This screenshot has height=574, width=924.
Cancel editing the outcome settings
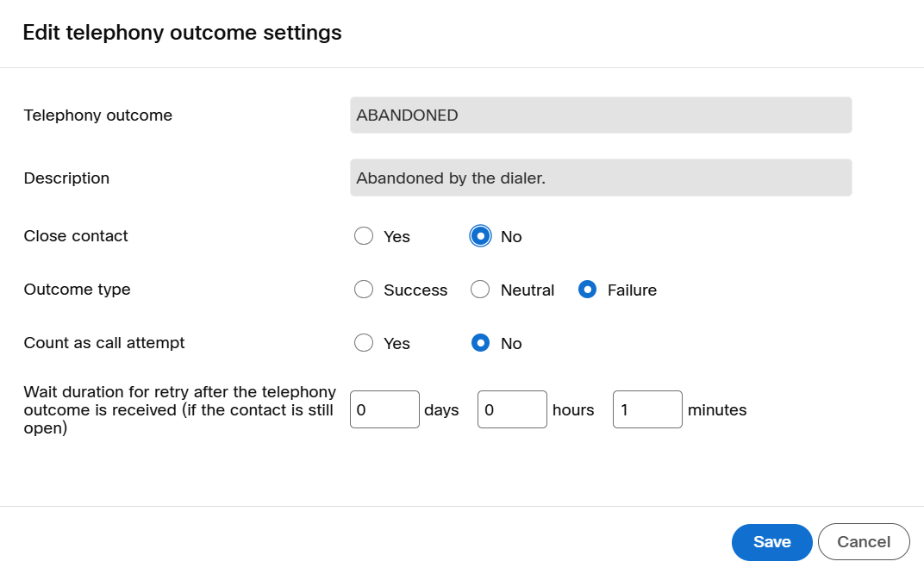click(x=864, y=542)
